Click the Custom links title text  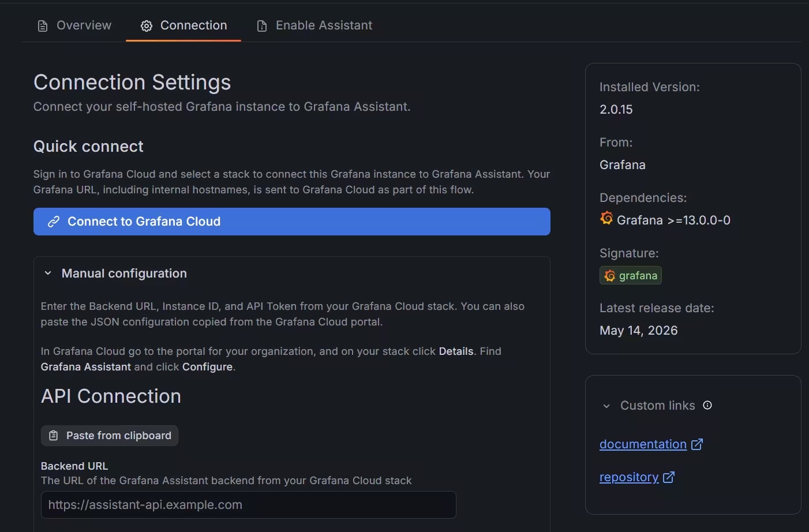click(x=658, y=406)
